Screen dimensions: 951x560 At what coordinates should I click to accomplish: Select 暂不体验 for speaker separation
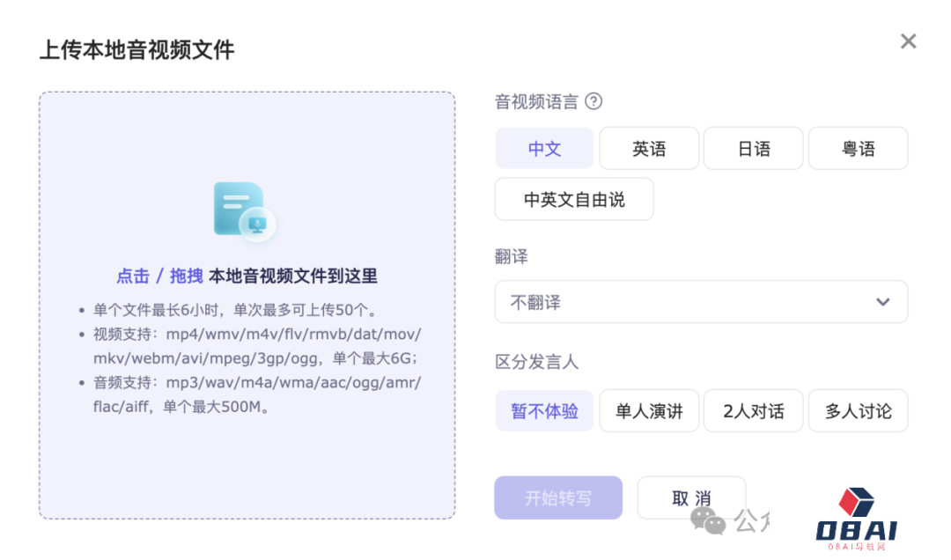pos(544,411)
